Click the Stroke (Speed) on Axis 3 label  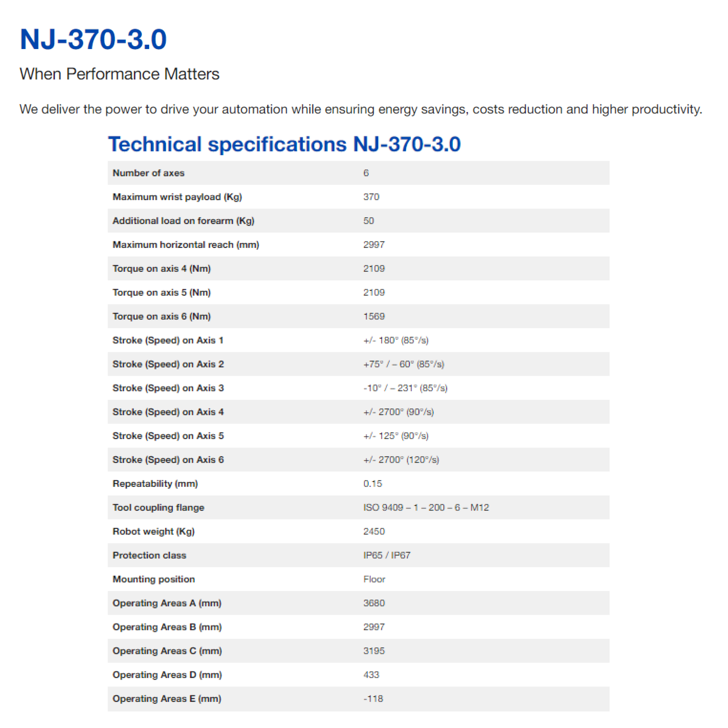168,388
